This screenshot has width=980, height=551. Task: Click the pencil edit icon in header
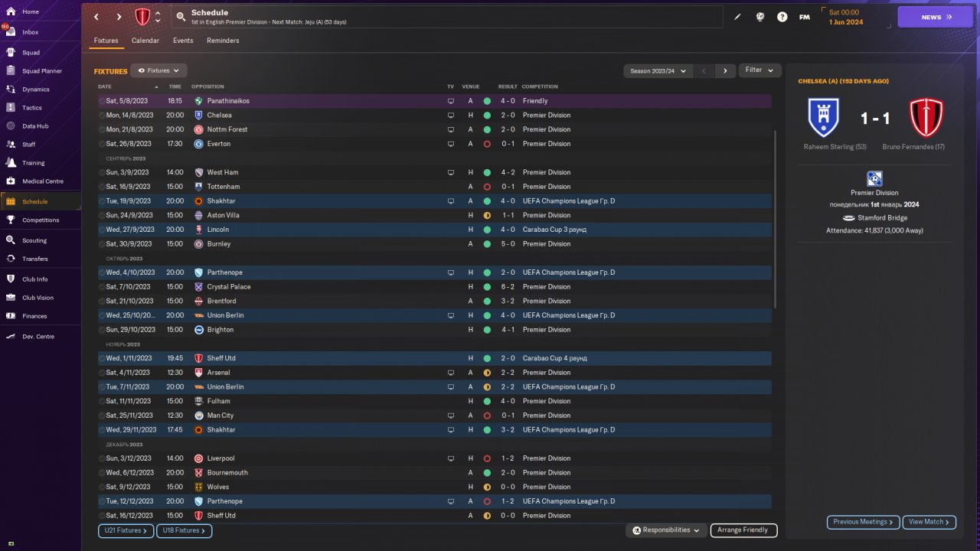point(737,17)
